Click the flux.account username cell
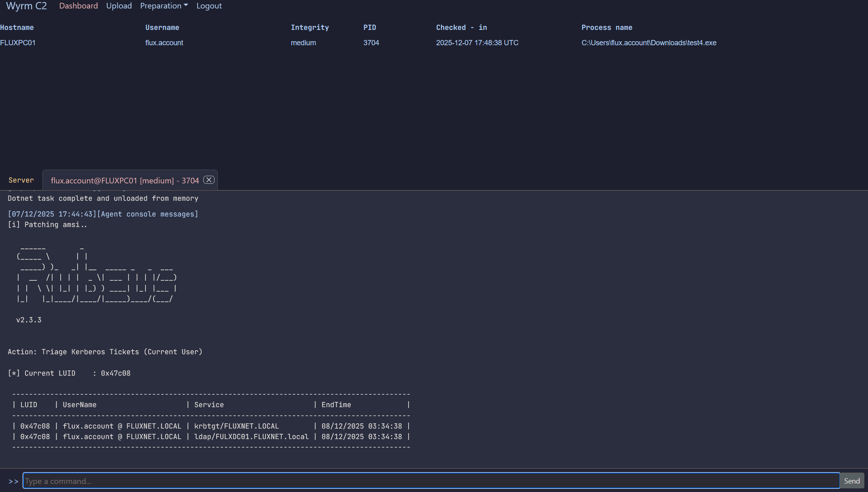This screenshot has height=492, width=868. [164, 43]
